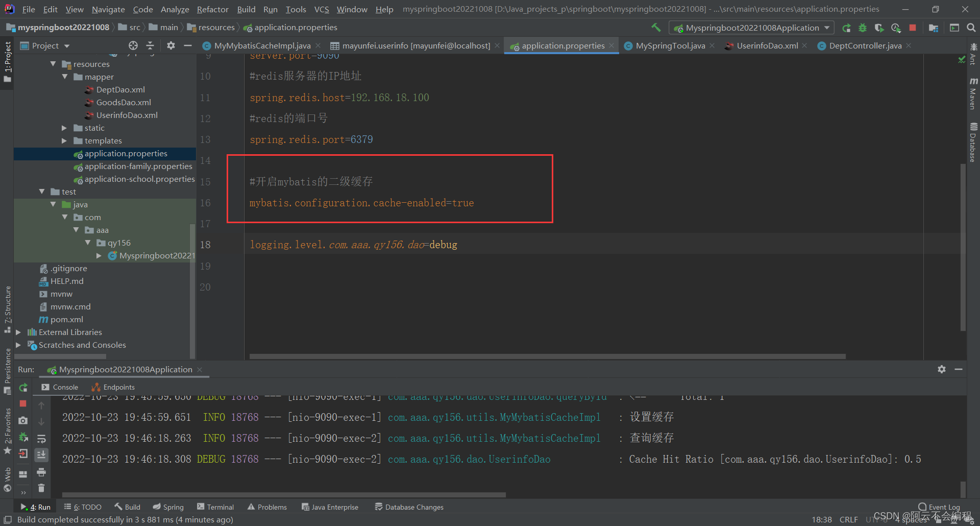This screenshot has height=526, width=980.
Task: Switch to the UserinfoDao.xml editor tab
Action: point(767,45)
